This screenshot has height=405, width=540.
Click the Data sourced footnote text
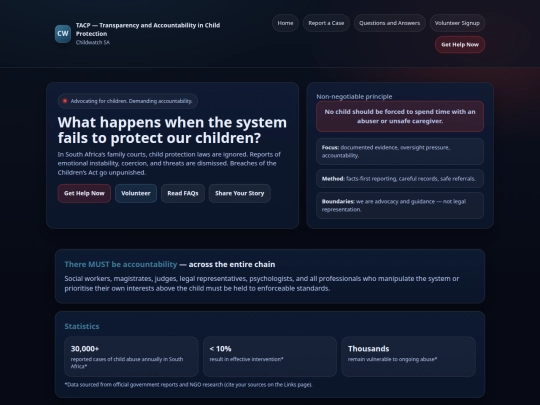[188, 385]
